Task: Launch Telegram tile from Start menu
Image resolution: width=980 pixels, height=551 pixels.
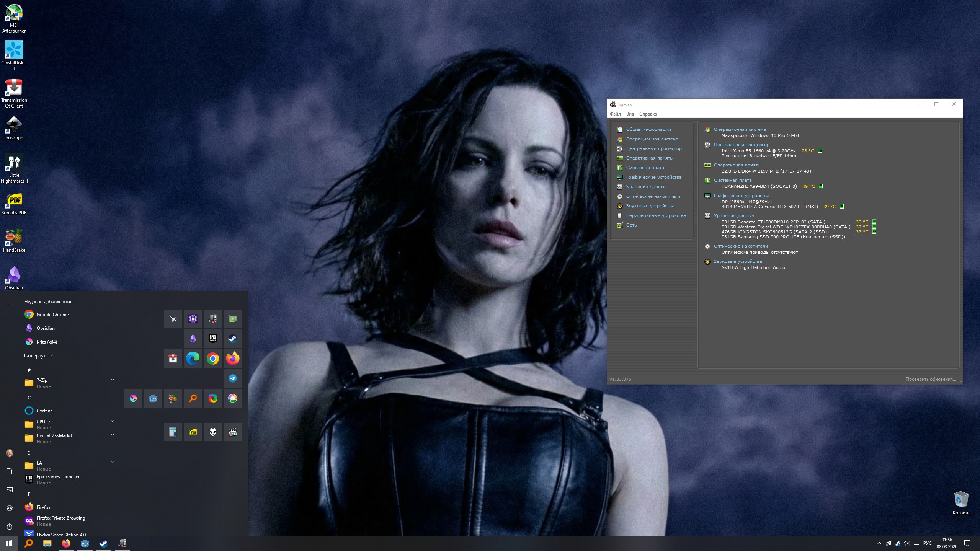Action: (232, 378)
